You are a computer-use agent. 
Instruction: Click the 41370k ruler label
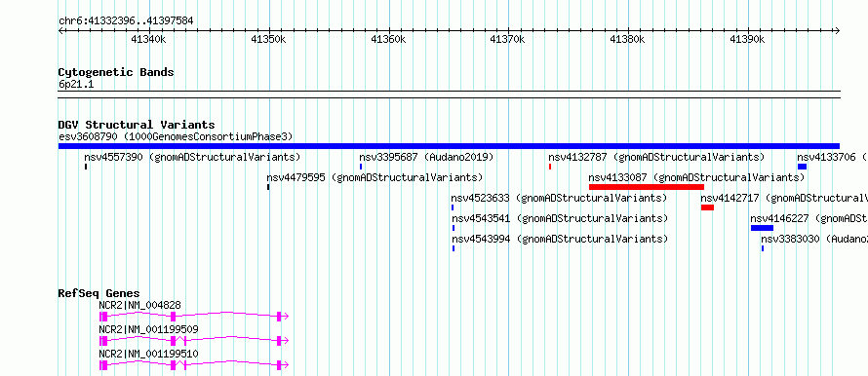tap(507, 40)
